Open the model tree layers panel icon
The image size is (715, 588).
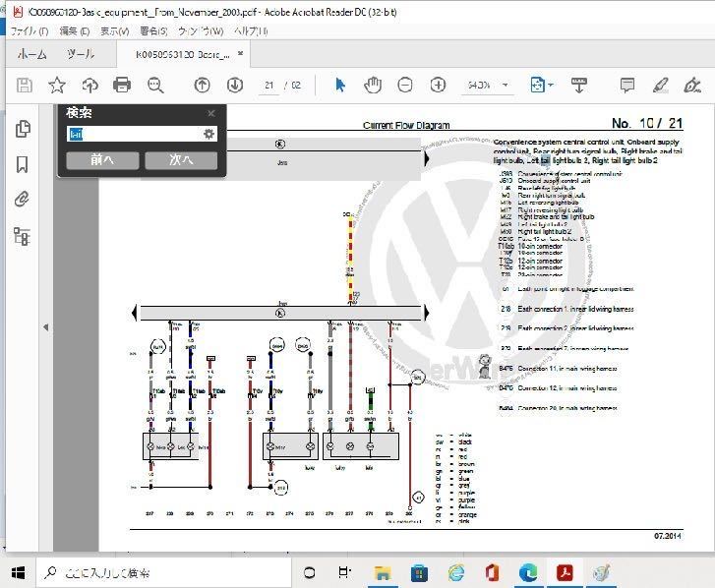tap(22, 237)
